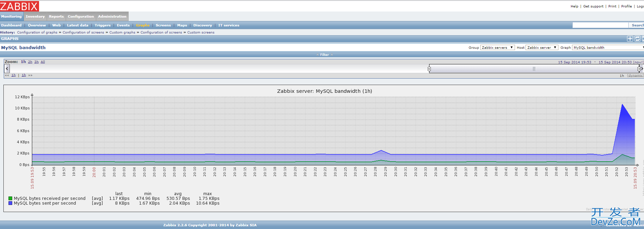The width and height of the screenshot is (644, 229).
Task: Open the Reports main tab
Action: click(x=56, y=16)
